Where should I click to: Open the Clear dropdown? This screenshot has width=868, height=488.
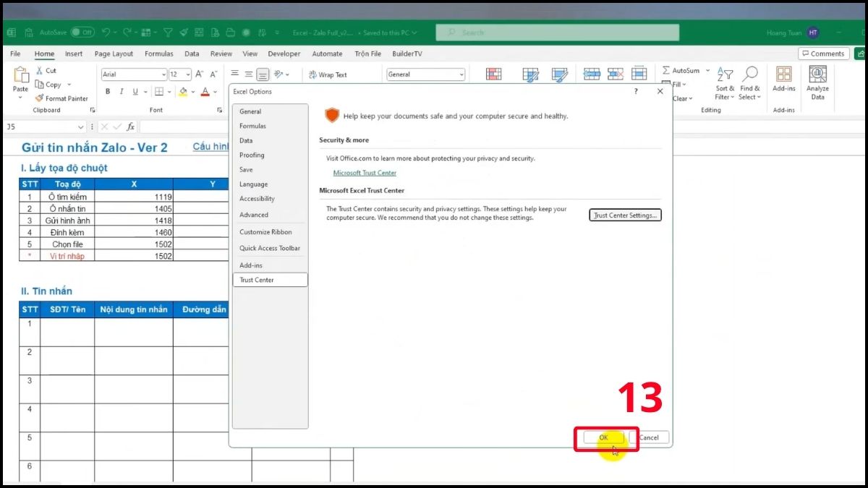point(683,98)
